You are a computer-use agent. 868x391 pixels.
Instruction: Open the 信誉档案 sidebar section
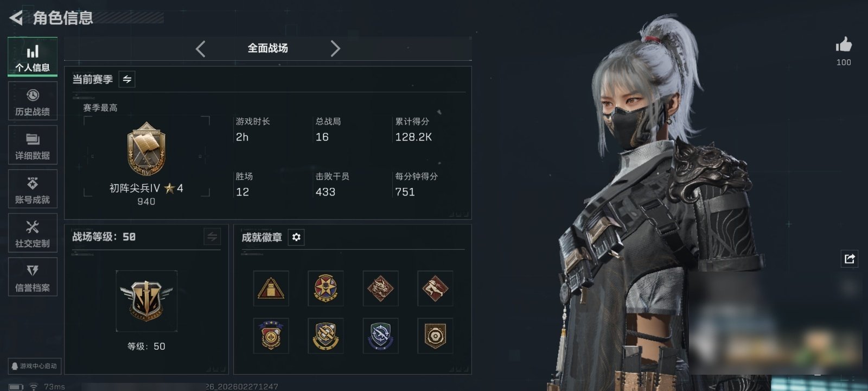[x=33, y=277]
